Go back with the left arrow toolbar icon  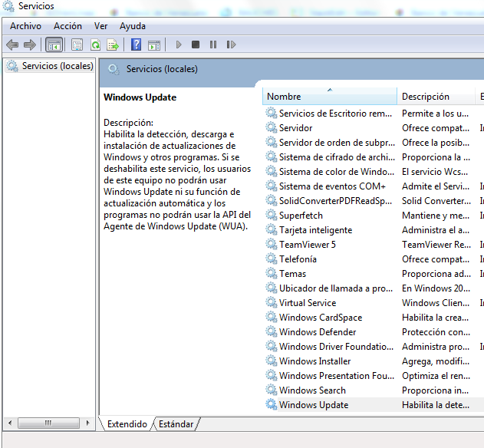pyautogui.click(x=12, y=44)
